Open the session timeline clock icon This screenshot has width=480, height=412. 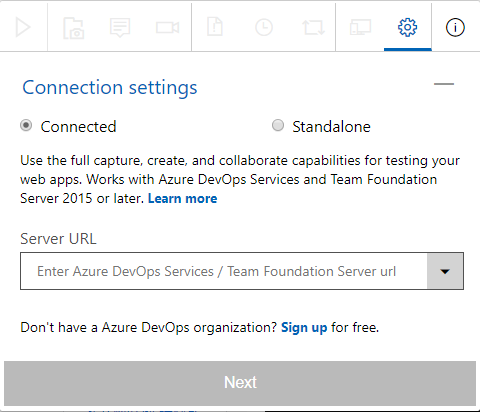[264, 27]
